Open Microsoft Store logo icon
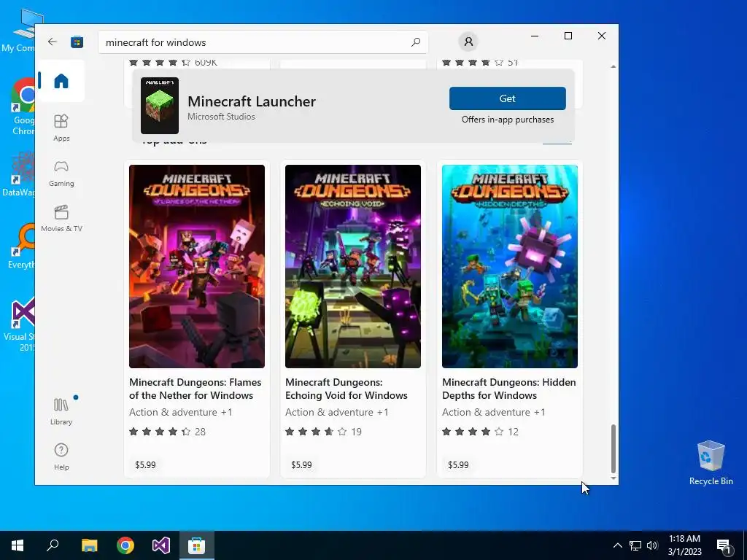The height and width of the screenshot is (560, 747). [x=77, y=42]
